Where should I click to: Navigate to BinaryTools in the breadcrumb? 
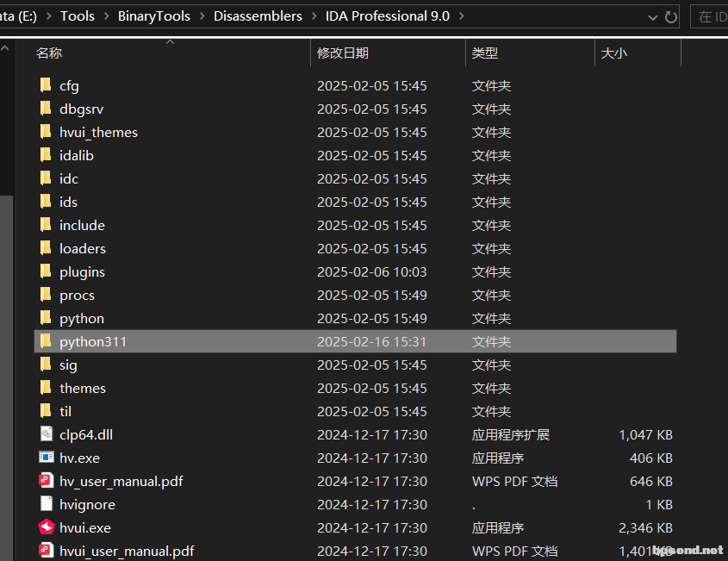(153, 16)
